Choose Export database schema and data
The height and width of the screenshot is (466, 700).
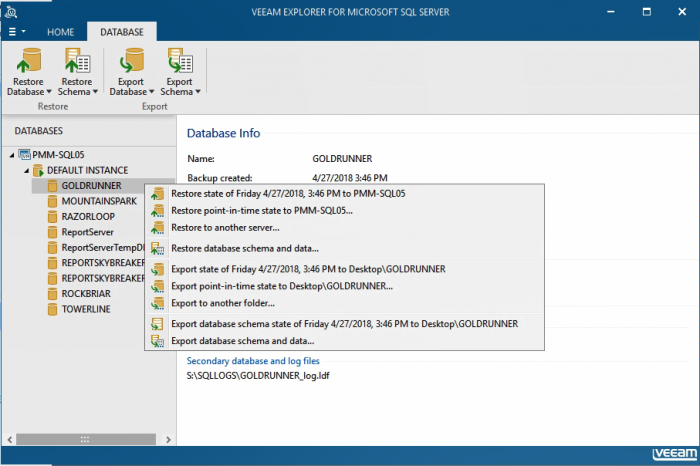click(x=344, y=341)
